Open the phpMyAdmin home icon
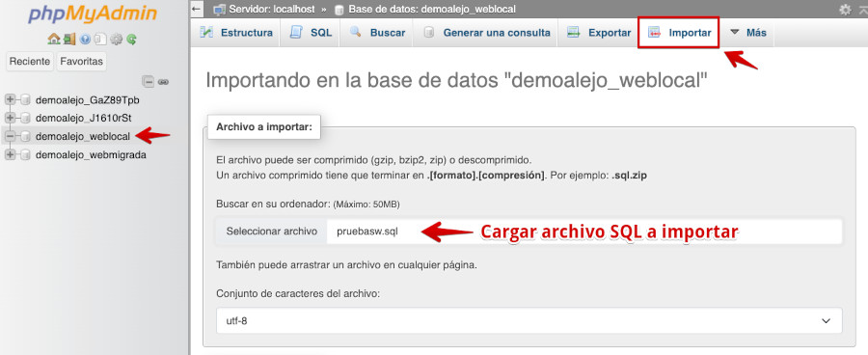This screenshot has width=868, height=355. pos(54,39)
